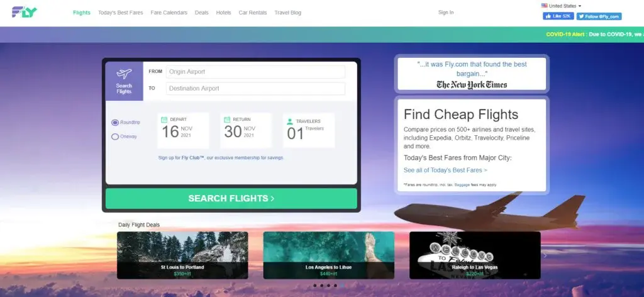Open the Return date picker showing 30 Nov
This screenshot has width=644, height=297.
click(x=246, y=130)
